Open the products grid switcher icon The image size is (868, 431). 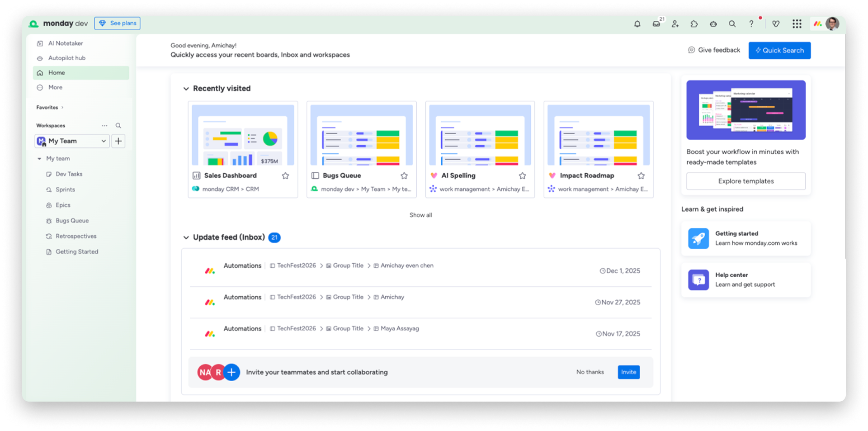coord(797,24)
